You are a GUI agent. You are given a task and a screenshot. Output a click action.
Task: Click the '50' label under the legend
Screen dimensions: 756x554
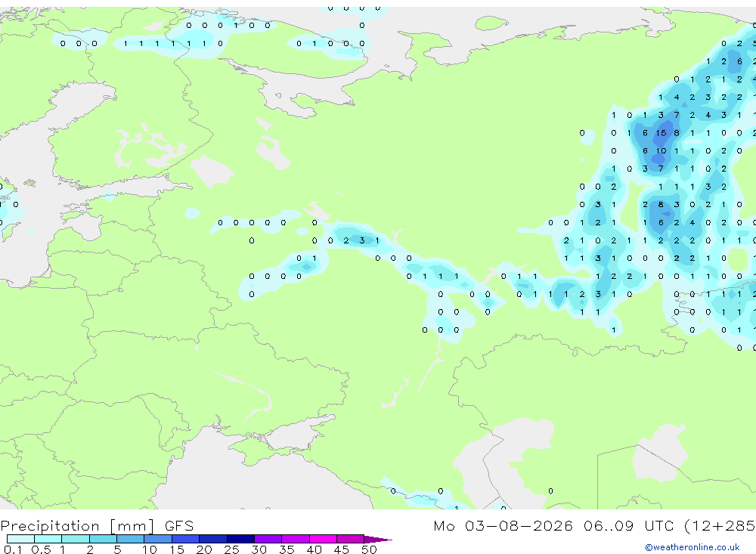point(369,549)
